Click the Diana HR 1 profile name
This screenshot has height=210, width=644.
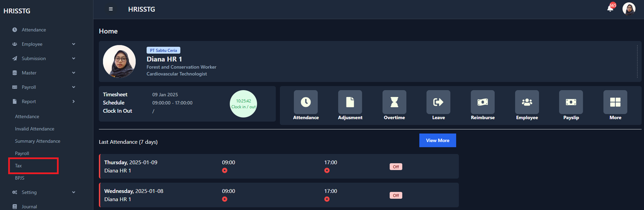point(164,59)
